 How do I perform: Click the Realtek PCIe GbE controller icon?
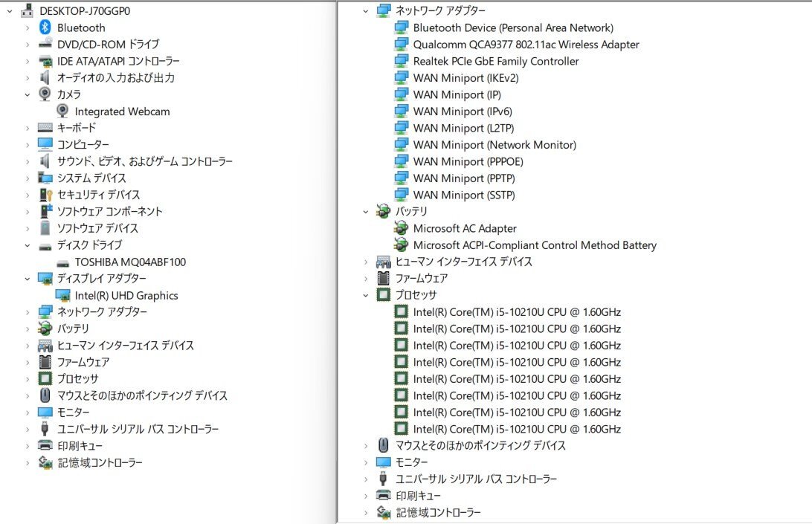pyautogui.click(x=401, y=61)
